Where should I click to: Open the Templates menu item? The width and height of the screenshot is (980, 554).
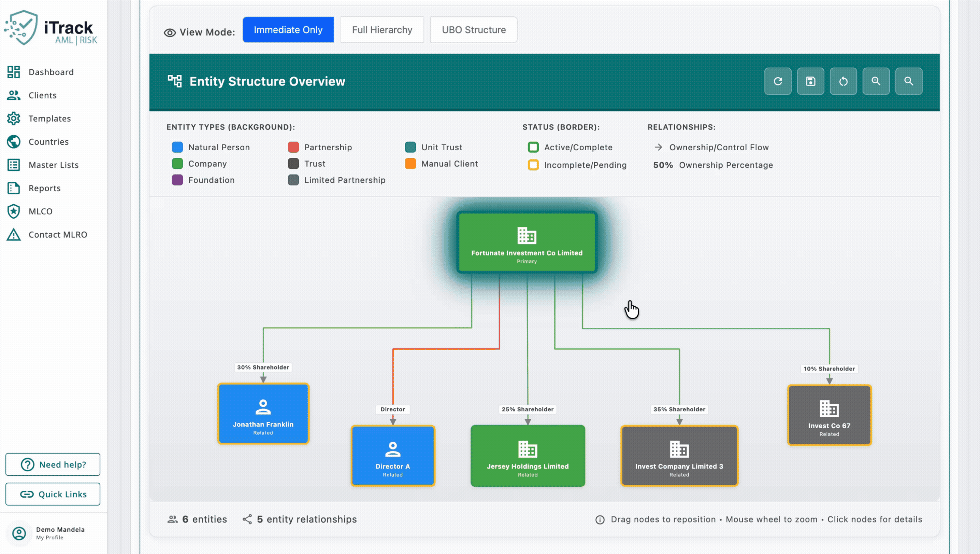click(x=49, y=119)
